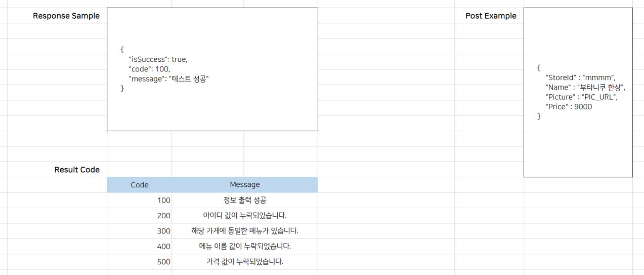Select the "Post Example" label cell
This screenshot has height=275, width=644.
point(491,16)
